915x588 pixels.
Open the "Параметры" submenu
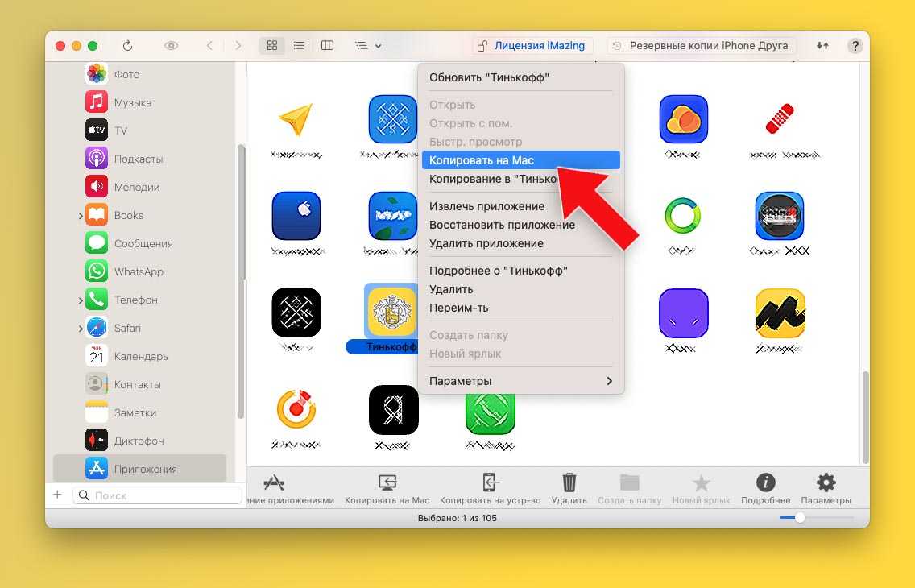pyautogui.click(x=520, y=381)
